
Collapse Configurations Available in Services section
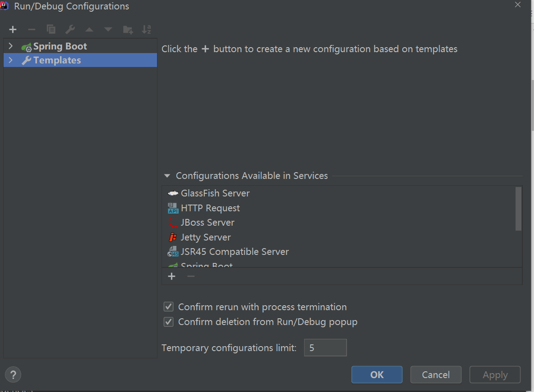click(167, 176)
